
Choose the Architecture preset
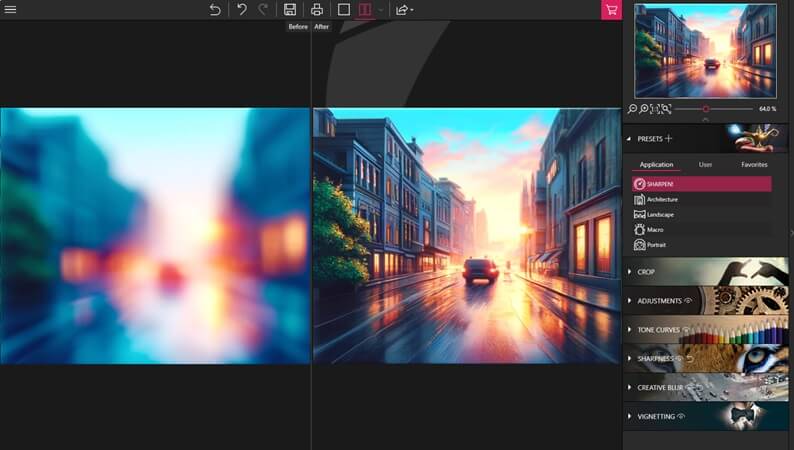[x=702, y=199]
